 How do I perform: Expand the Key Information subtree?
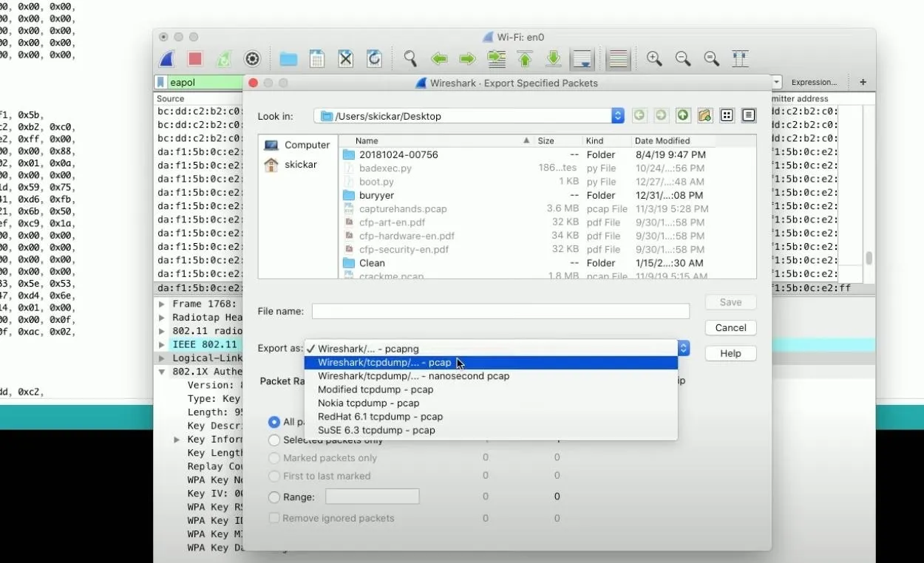click(x=177, y=440)
